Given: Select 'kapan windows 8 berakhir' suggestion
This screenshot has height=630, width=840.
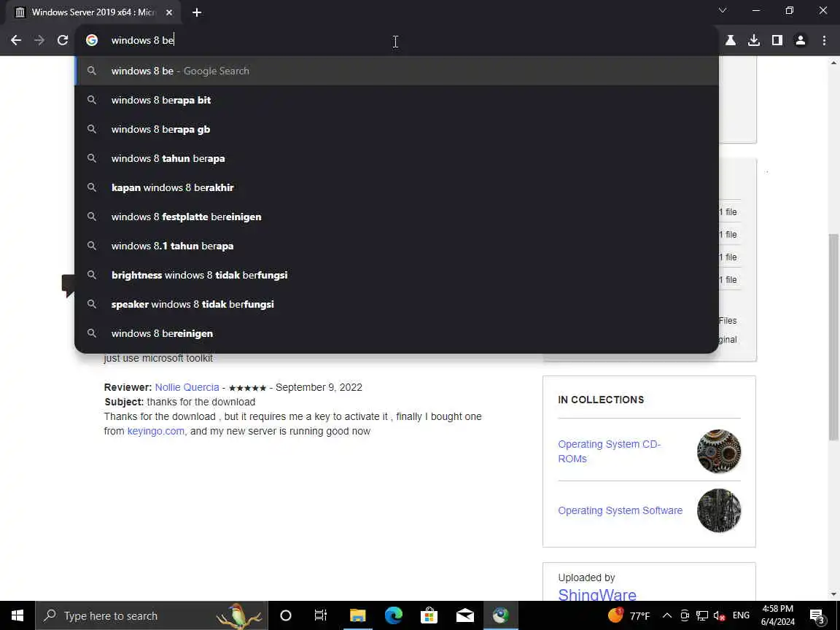Looking at the screenshot, I should click(397, 187).
